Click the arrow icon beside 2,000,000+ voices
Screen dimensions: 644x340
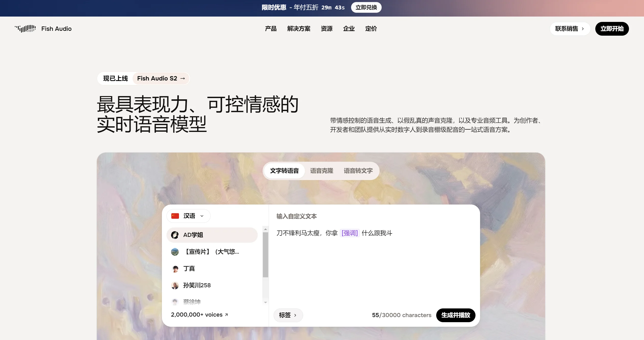[x=226, y=315]
